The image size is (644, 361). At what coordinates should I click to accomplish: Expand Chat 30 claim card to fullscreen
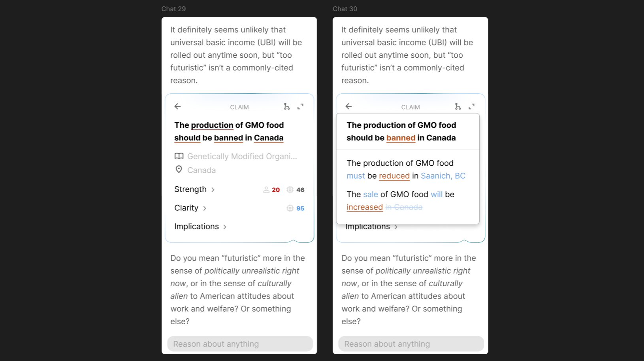coord(471,106)
